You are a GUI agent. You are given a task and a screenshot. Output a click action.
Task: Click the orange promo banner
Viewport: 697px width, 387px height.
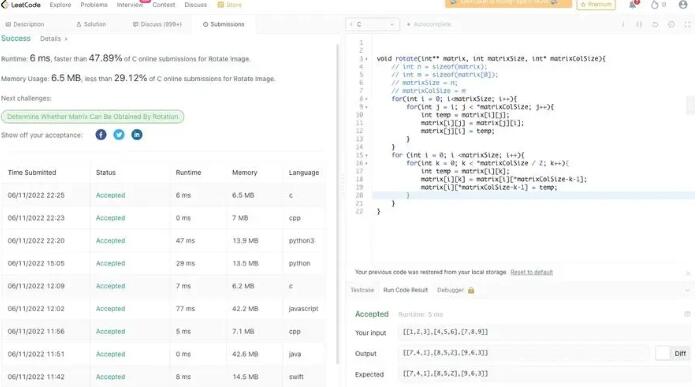point(509,4)
